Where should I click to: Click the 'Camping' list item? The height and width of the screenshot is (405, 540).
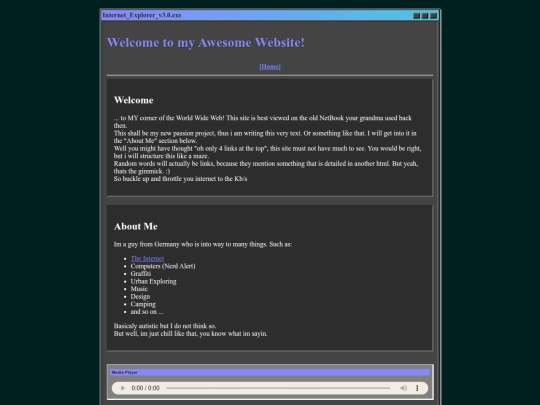[x=143, y=304]
